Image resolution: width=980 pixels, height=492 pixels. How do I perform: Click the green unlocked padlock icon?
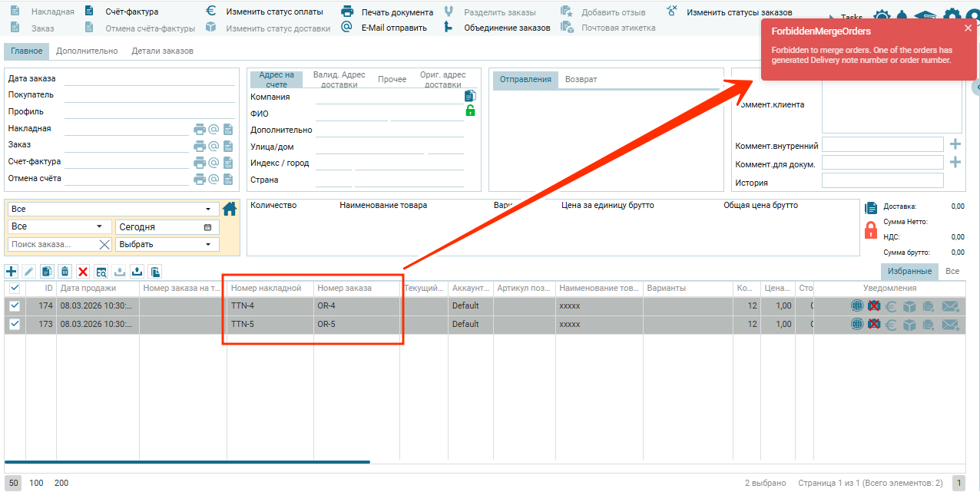pos(470,111)
